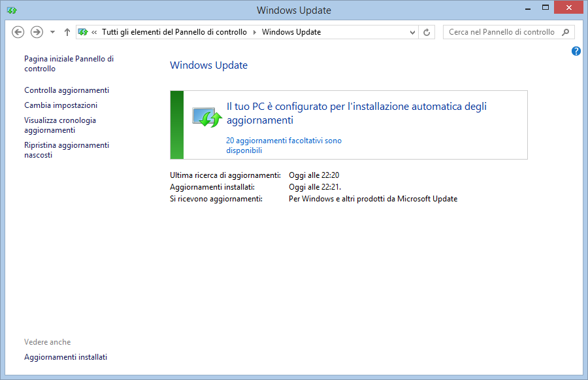588x380 pixels.
Task: Click the 'Aggiornamenti installati:' status label
Action: pos(212,187)
